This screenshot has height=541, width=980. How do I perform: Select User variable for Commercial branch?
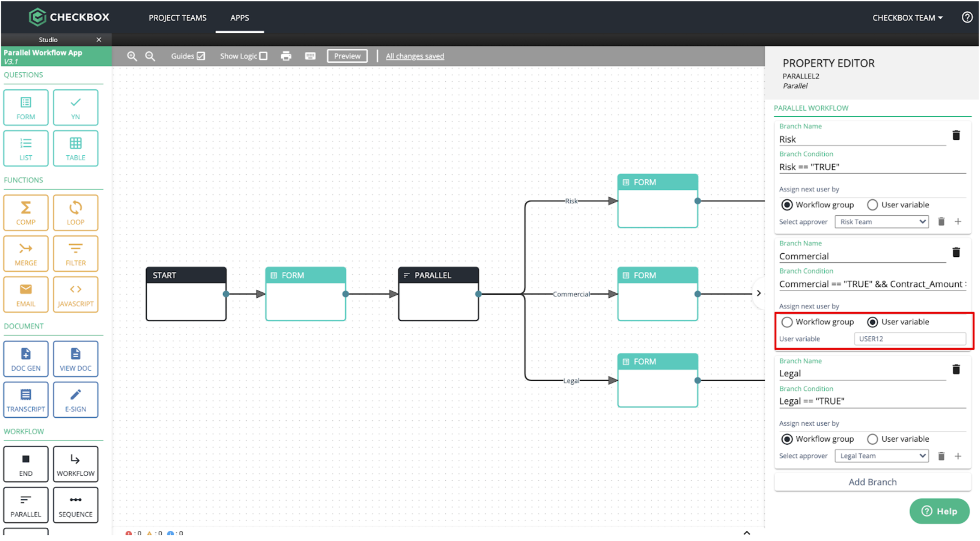872,322
